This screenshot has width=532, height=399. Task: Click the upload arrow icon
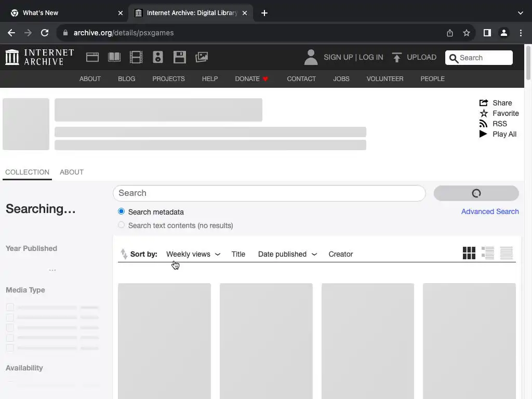(396, 57)
